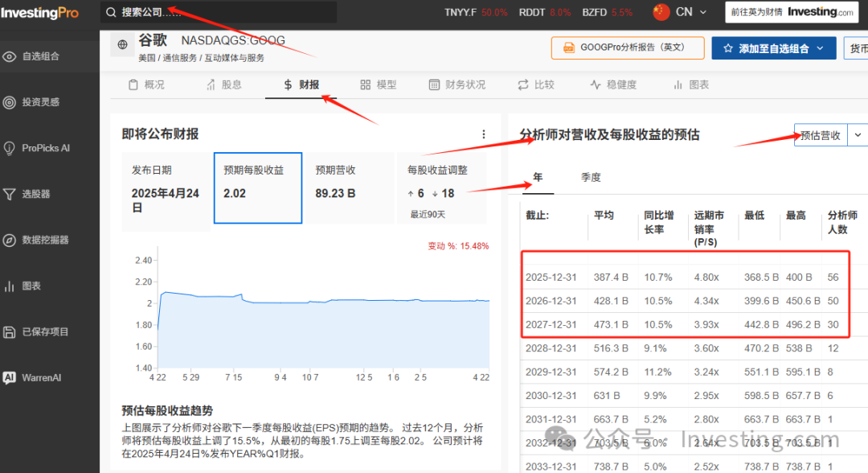Click the lightbulb icon for ProPicks AI

click(10, 149)
